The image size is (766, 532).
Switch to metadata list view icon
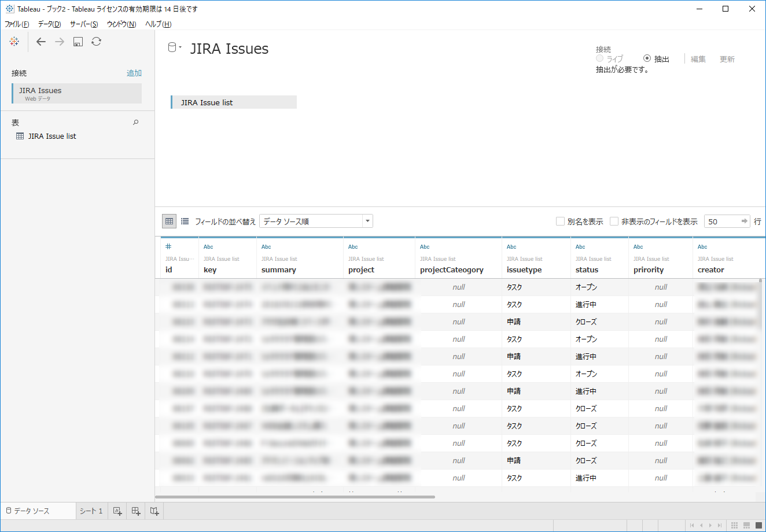[x=185, y=221]
